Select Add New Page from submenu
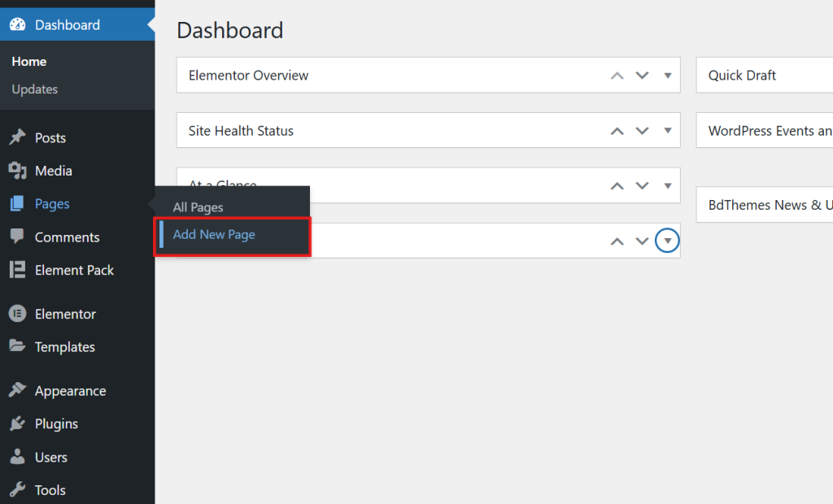 214,235
